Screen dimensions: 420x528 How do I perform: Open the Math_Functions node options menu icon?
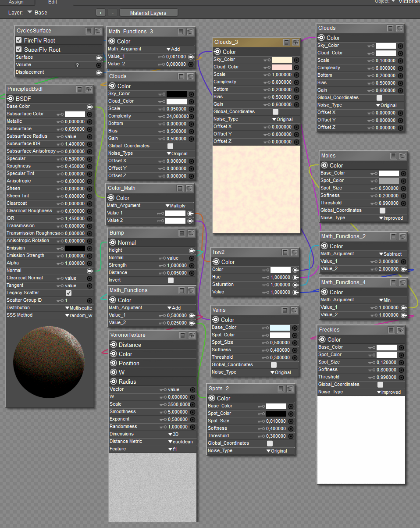click(182, 290)
